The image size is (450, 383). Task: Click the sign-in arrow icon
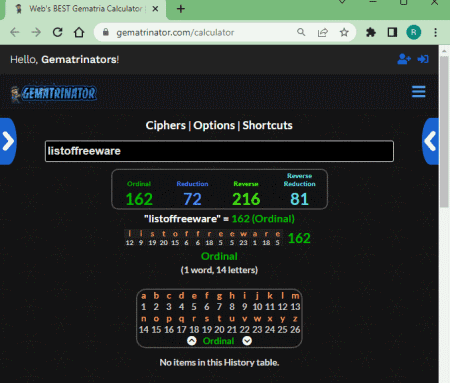point(423,59)
